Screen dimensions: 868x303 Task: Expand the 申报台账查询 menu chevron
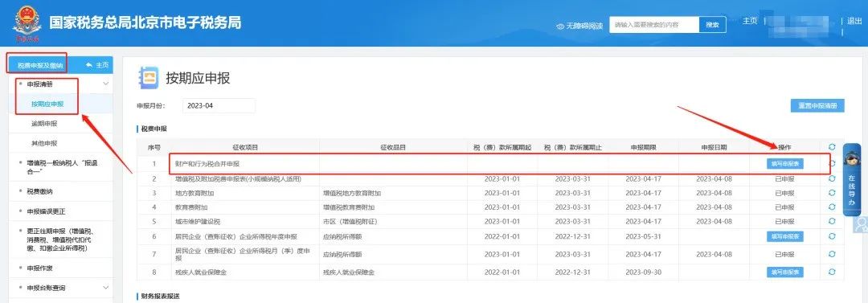pos(106,288)
